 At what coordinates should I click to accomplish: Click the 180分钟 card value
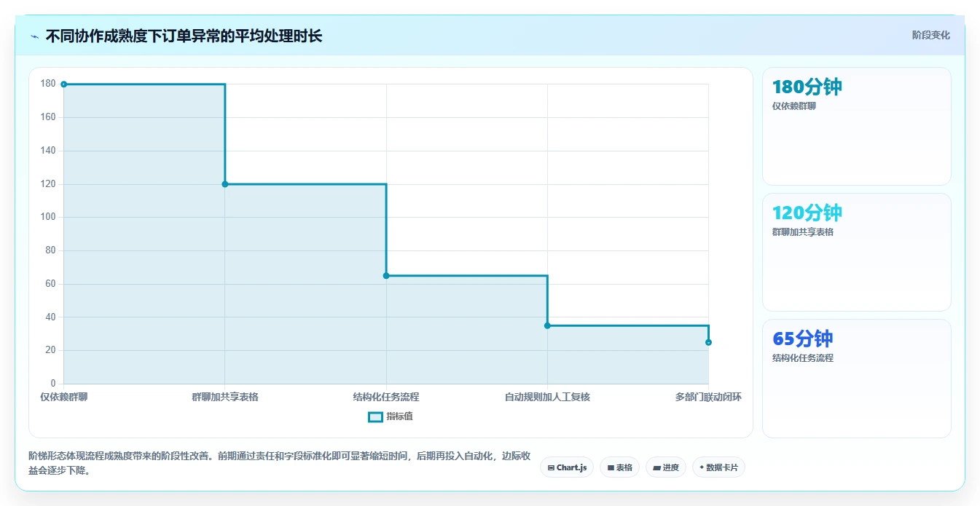(807, 87)
